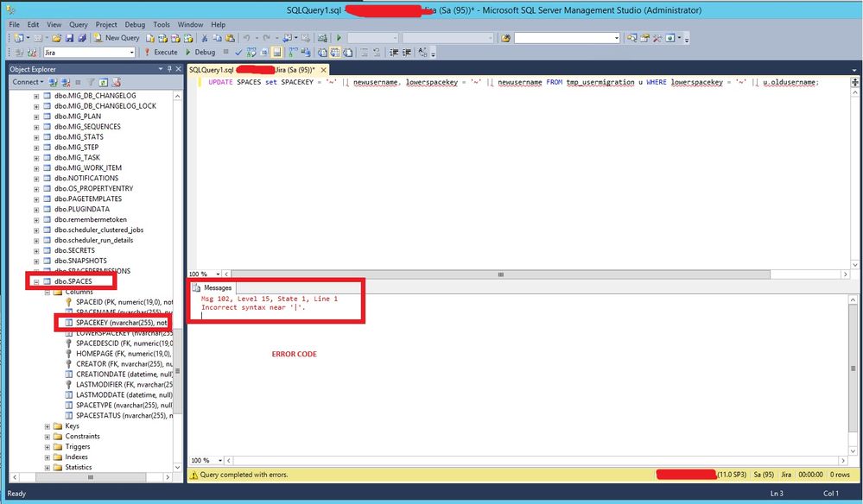
Task: Open file using the folder toolbar icon
Action: click(57, 38)
